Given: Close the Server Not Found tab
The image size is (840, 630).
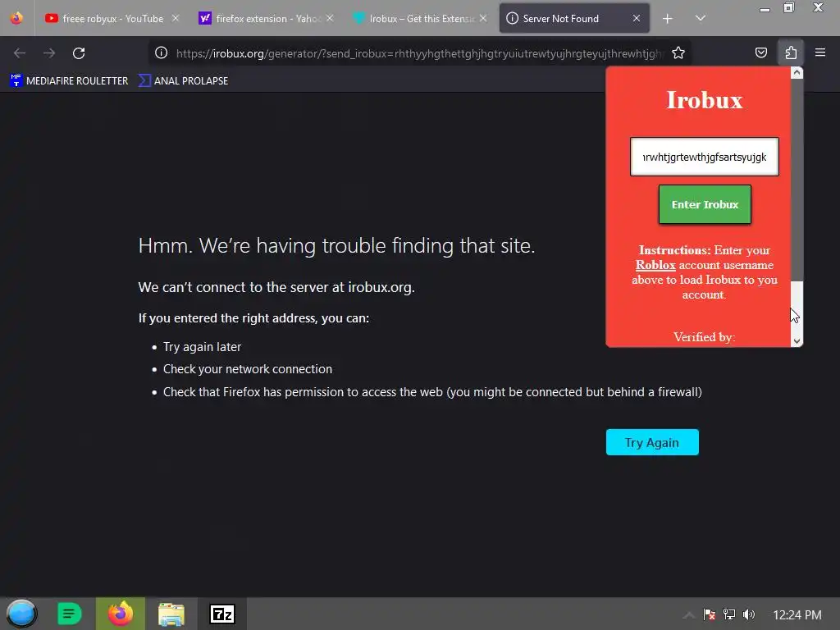Looking at the screenshot, I should pyautogui.click(x=637, y=18).
